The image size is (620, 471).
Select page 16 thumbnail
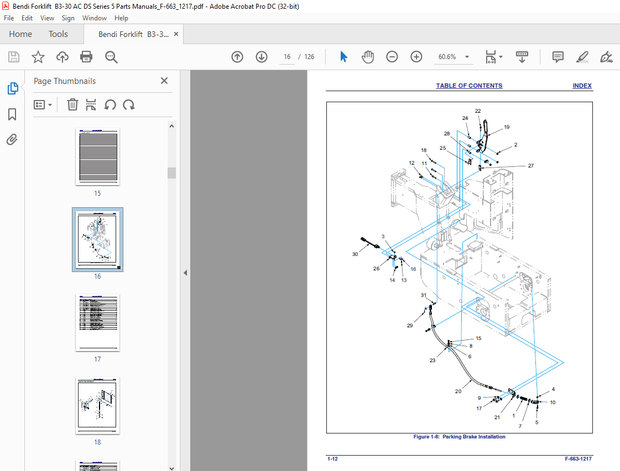pos(98,239)
